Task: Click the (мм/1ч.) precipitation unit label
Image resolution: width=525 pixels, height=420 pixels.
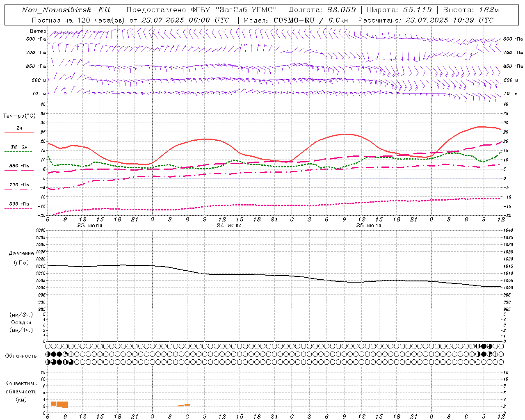Action: (21, 330)
